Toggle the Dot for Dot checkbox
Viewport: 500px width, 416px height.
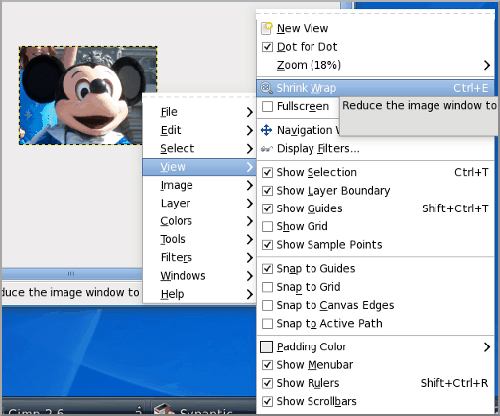[267, 47]
